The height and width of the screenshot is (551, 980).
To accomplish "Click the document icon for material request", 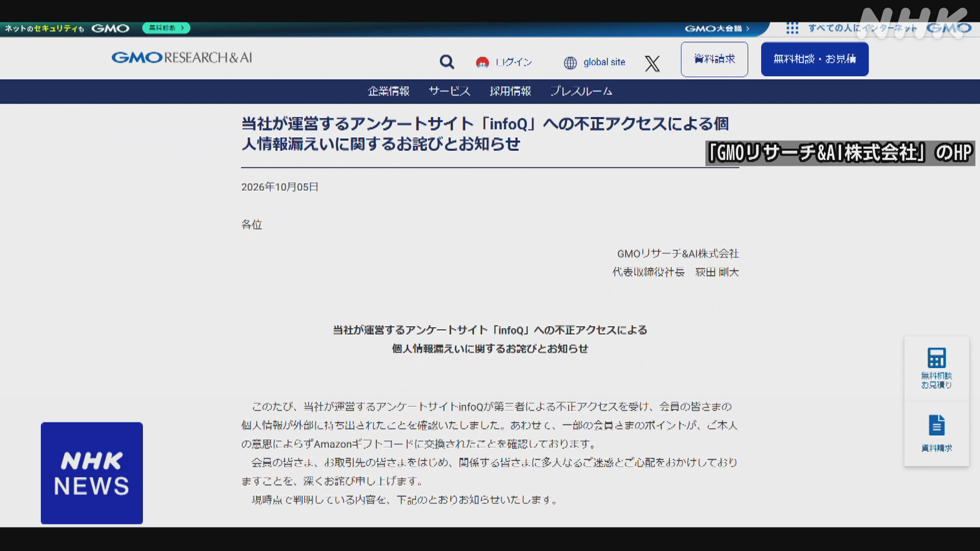I will click(x=937, y=425).
